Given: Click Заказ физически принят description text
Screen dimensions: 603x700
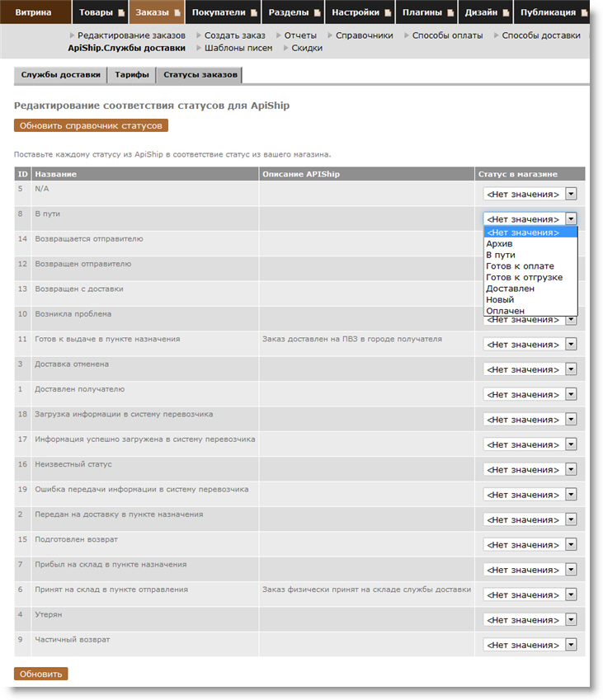Looking at the screenshot, I should coord(367,590).
